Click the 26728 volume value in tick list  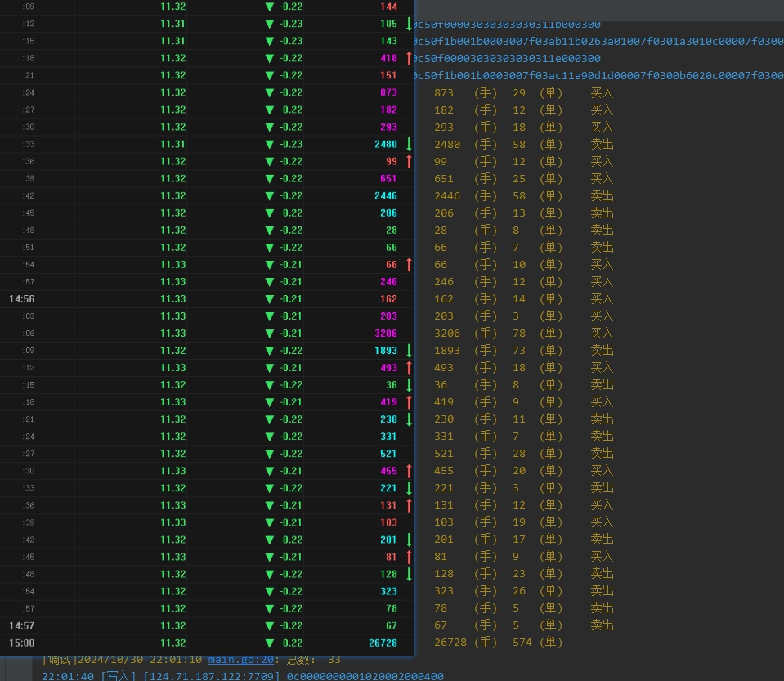click(x=383, y=643)
